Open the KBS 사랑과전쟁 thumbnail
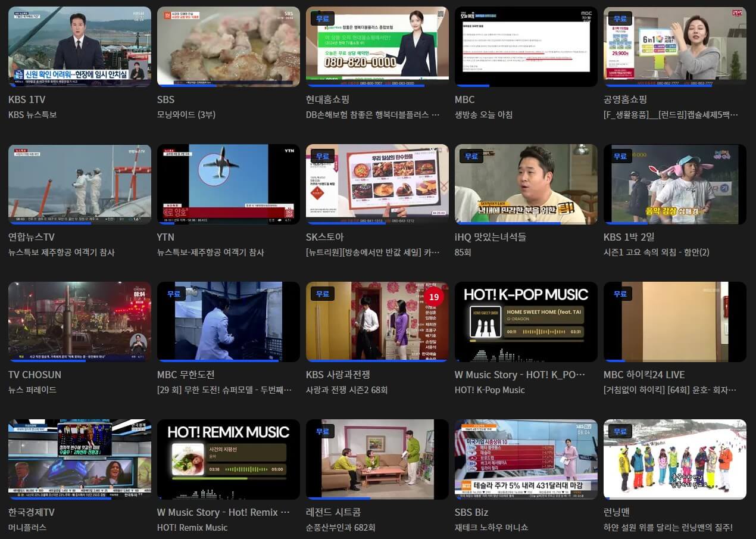 [377, 322]
